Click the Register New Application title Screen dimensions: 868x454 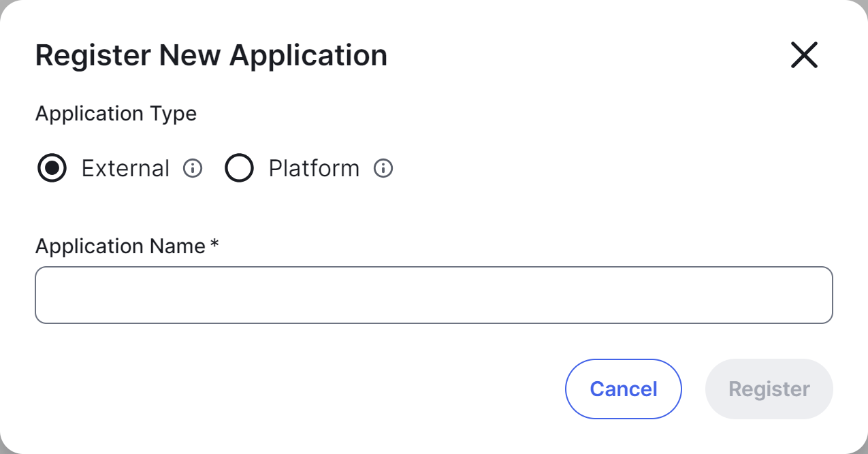pos(211,55)
